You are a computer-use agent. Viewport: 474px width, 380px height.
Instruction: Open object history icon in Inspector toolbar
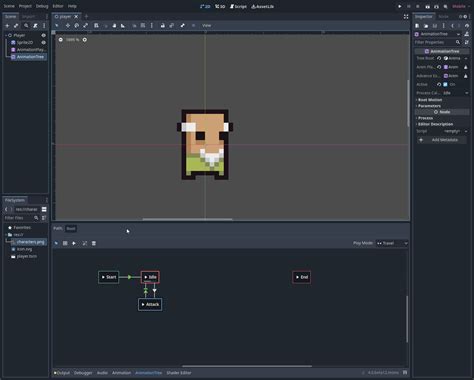467,26
